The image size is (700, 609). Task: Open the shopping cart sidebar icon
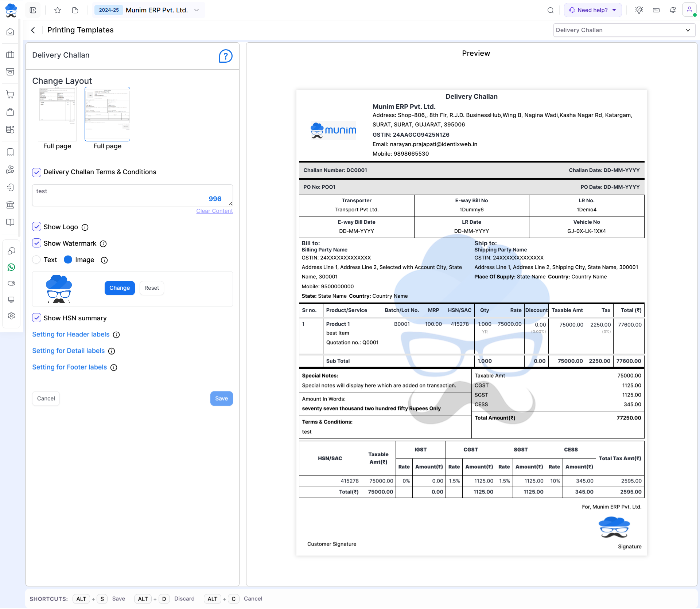pos(10,94)
